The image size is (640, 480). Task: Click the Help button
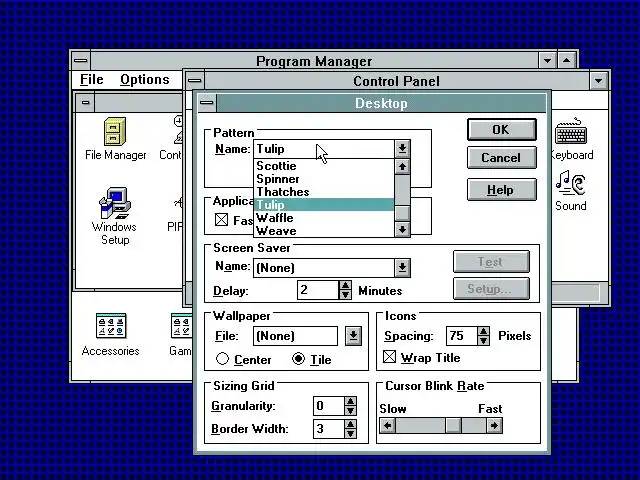502,190
